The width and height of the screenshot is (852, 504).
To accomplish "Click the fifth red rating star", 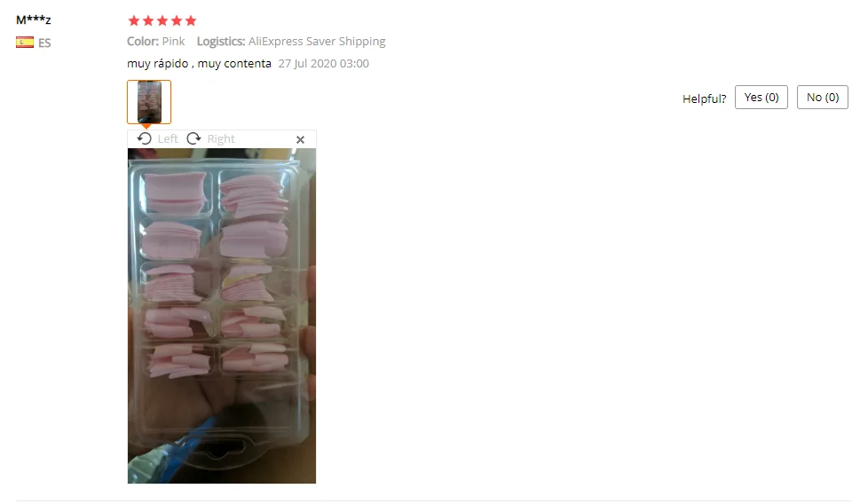I will tap(190, 20).
